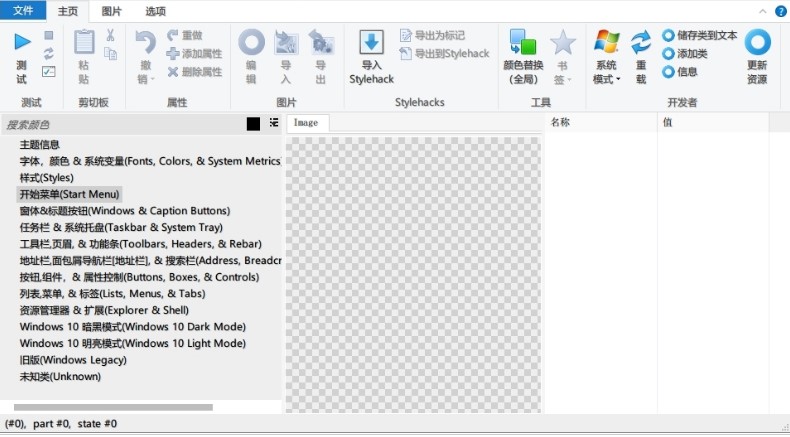This screenshot has height=437, width=790.
Task: Open the 撤销 undo dropdown arrow
Action: (x=153, y=79)
